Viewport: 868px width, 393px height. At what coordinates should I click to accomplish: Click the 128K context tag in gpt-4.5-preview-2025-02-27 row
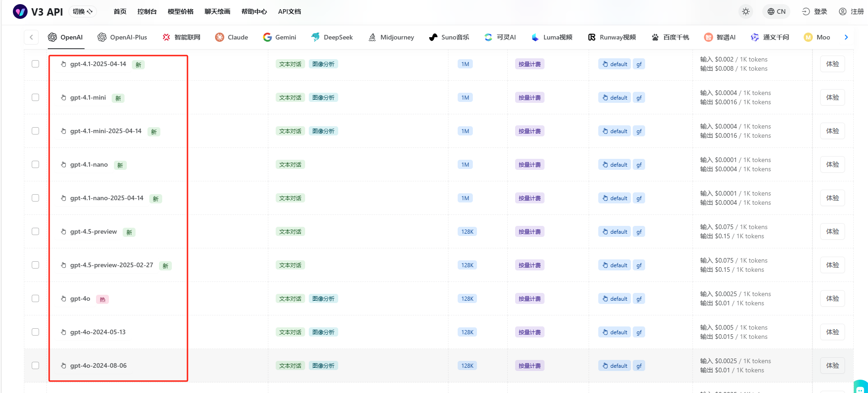tap(467, 265)
